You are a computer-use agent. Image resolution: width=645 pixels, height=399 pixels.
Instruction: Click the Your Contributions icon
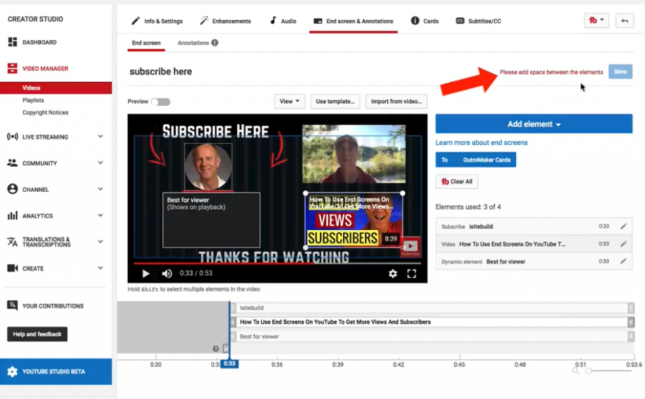coord(12,306)
